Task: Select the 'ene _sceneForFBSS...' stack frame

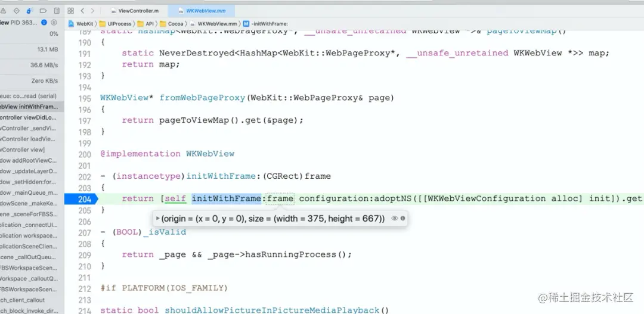Action: pyautogui.click(x=32, y=214)
